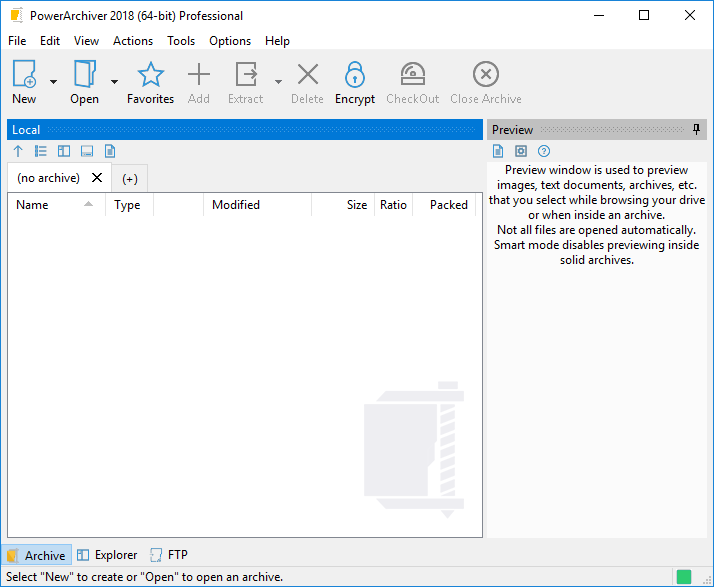Click the help question-mark icon in Preview

[x=544, y=151]
